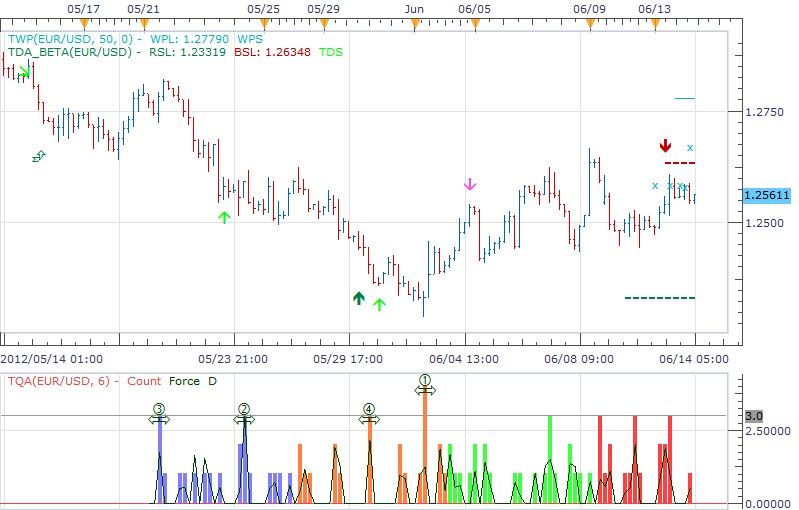Click the orange date marker under 06/13
The width and height of the screenshot is (799, 510).
[x=655, y=24]
